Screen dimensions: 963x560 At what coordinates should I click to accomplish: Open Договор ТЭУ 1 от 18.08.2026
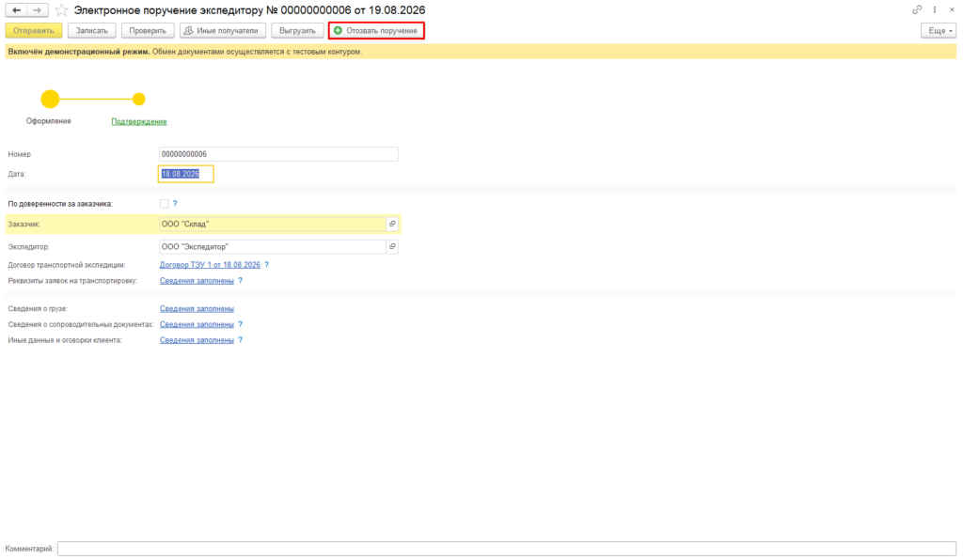pyautogui.click(x=210, y=265)
